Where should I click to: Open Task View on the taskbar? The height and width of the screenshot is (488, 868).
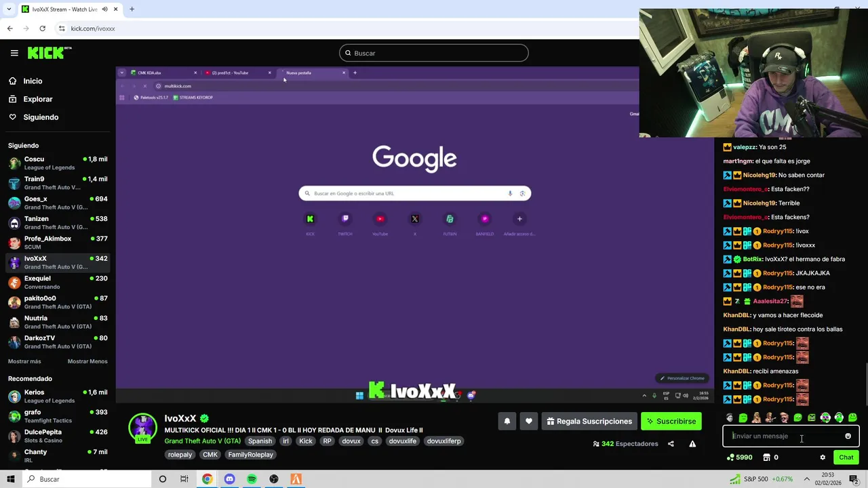pyautogui.click(x=184, y=479)
